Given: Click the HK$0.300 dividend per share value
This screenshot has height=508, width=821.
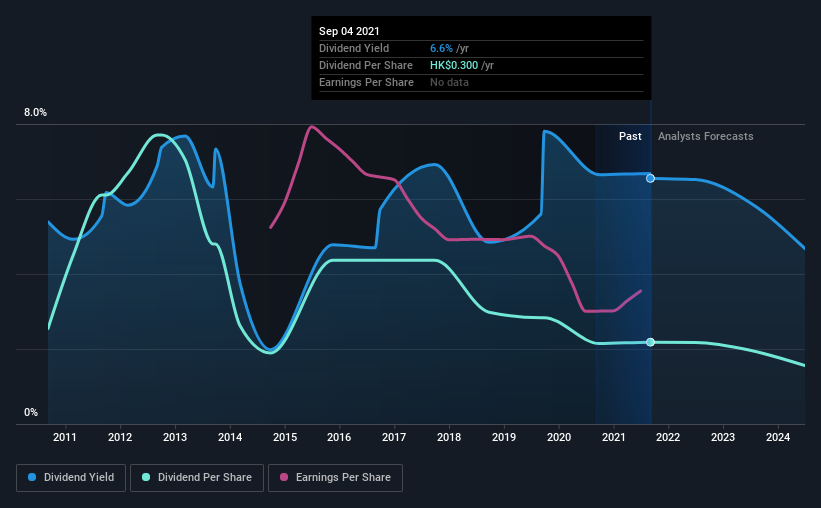Looking at the screenshot, I should [x=454, y=65].
